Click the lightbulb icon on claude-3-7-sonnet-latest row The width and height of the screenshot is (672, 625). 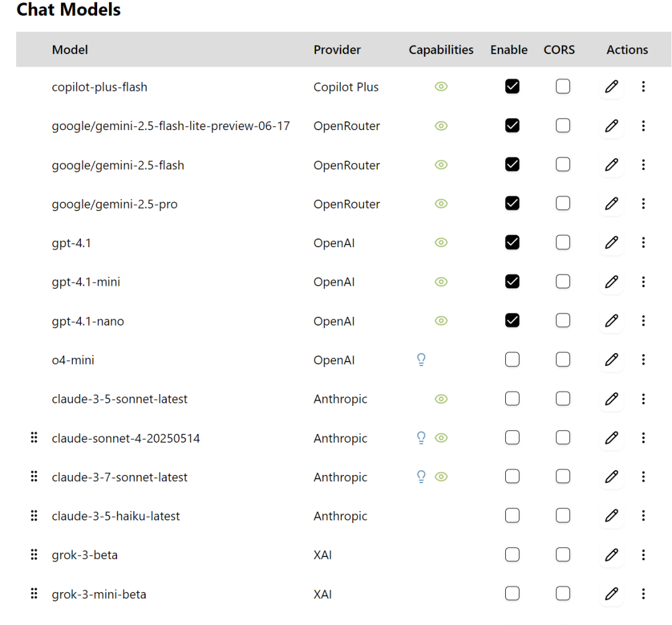[421, 477]
